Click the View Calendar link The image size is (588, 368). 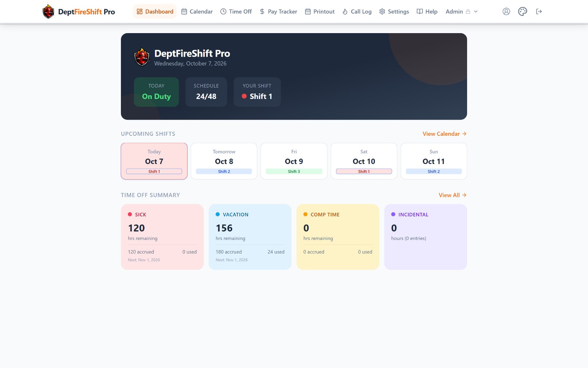point(445,134)
